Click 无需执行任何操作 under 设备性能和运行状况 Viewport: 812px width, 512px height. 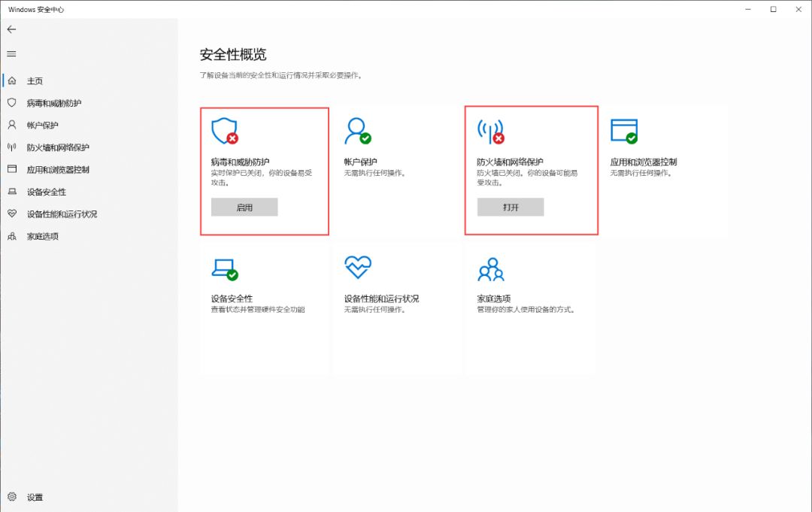[375, 310]
